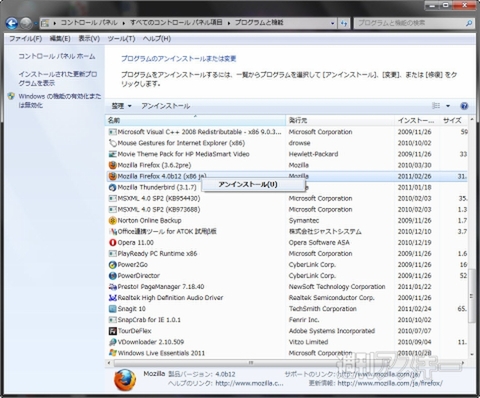The width and height of the screenshot is (480, 398).
Task: Select the Mozilla Firefox 4.0b12 icon
Action: pyautogui.click(x=113, y=176)
